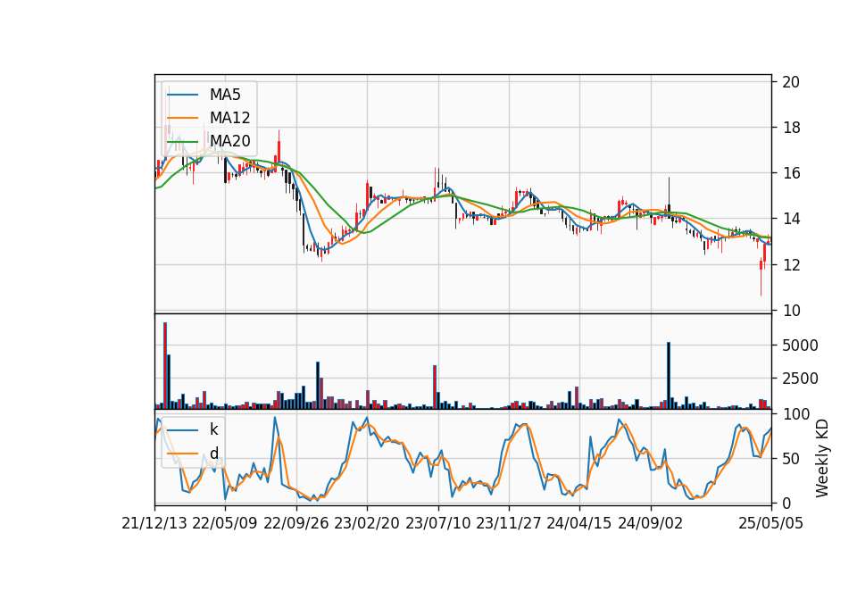This screenshot has width=857, height=616.
Task: Click the date label 23/11/27
Action: [x=508, y=523]
